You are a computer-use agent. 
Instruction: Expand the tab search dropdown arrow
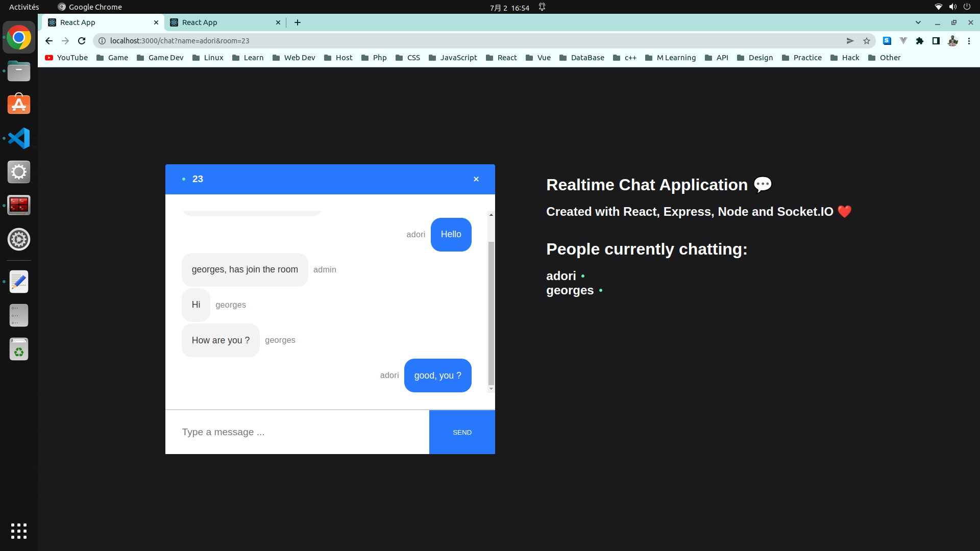(x=918, y=22)
